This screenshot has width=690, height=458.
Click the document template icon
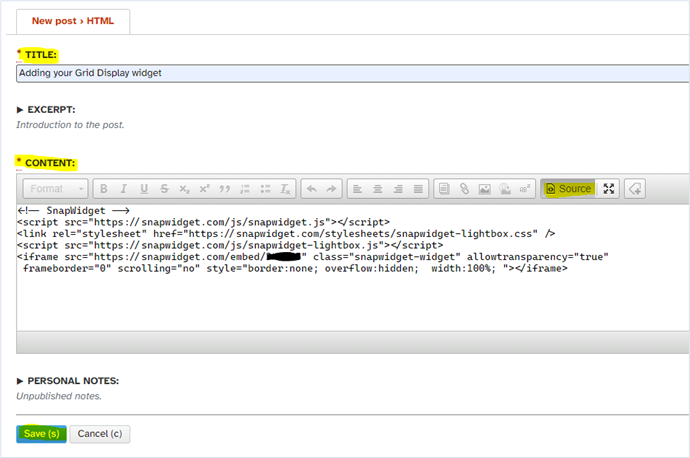tap(444, 189)
